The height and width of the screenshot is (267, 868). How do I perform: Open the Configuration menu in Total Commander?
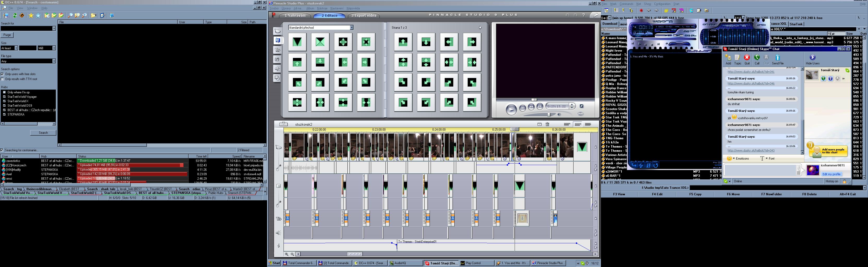click(662, 4)
